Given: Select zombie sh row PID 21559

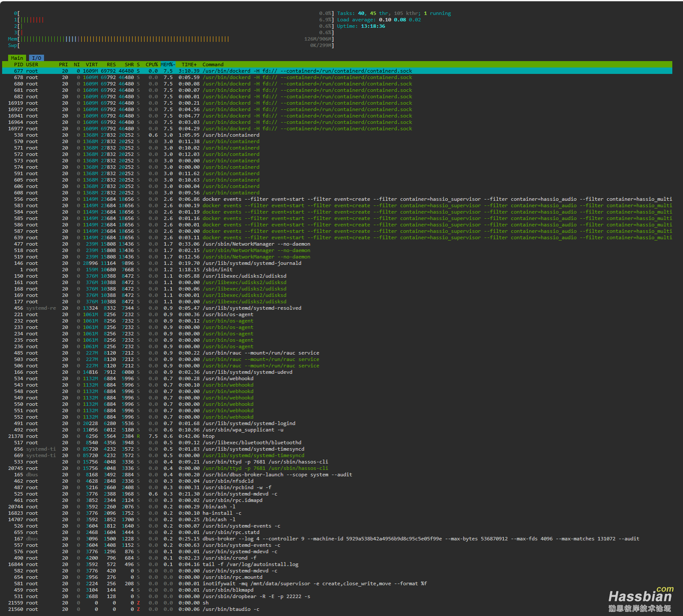Looking at the screenshot, I should click(x=337, y=603).
